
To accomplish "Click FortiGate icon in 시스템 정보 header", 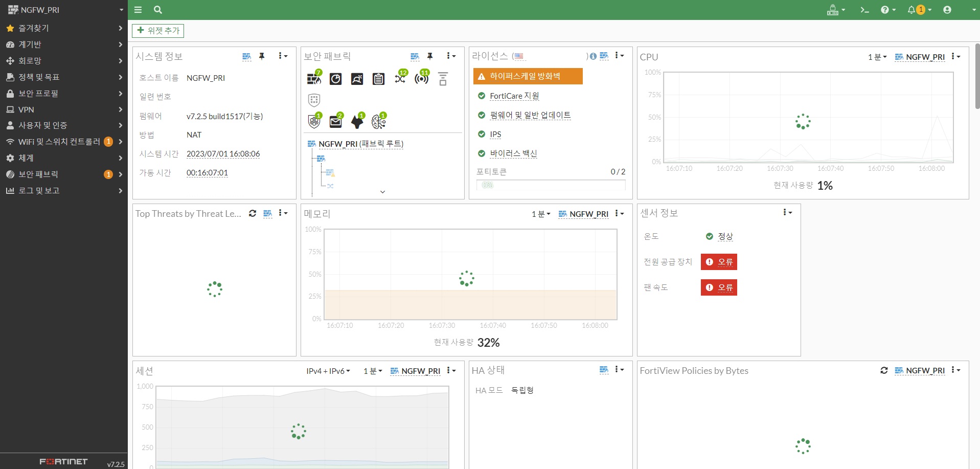I will [246, 56].
